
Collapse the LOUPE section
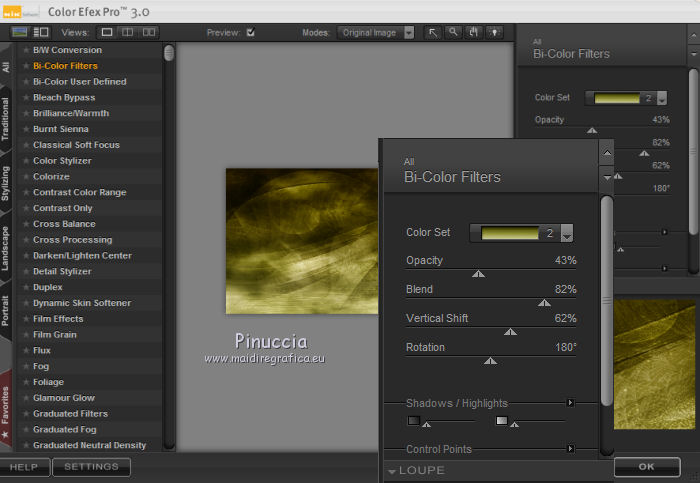pyautogui.click(x=392, y=471)
